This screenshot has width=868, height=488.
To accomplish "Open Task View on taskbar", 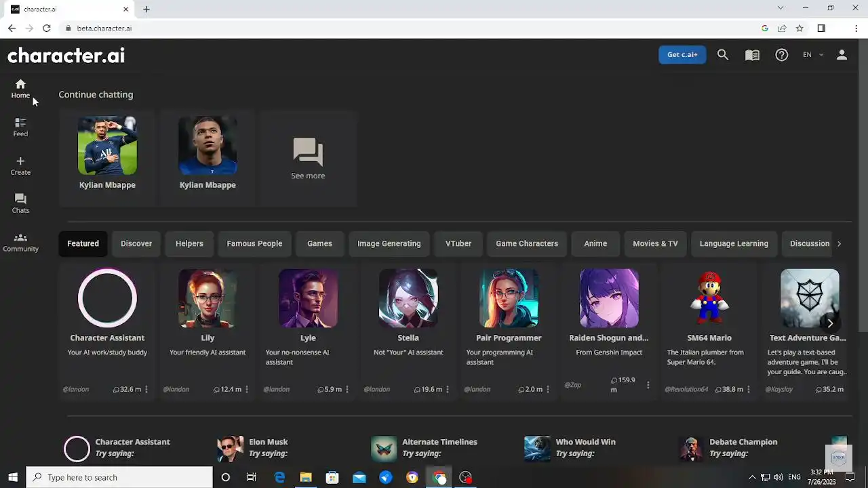I will [252, 477].
